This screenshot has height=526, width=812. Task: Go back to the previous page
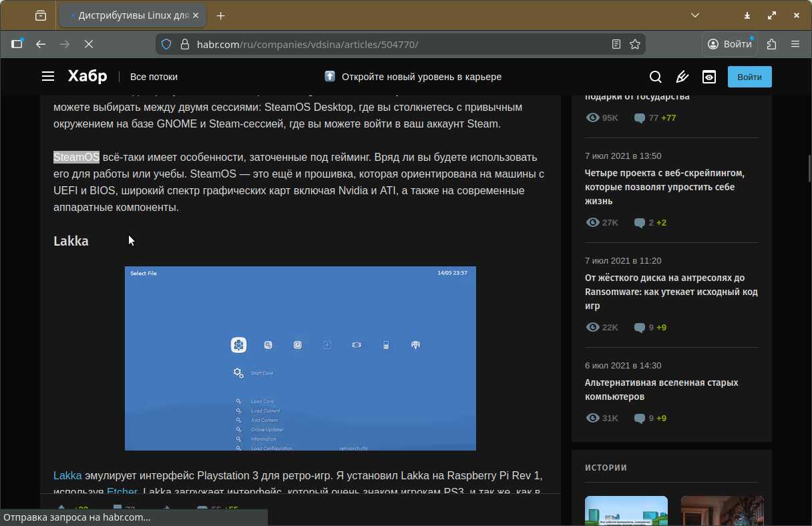(41, 44)
